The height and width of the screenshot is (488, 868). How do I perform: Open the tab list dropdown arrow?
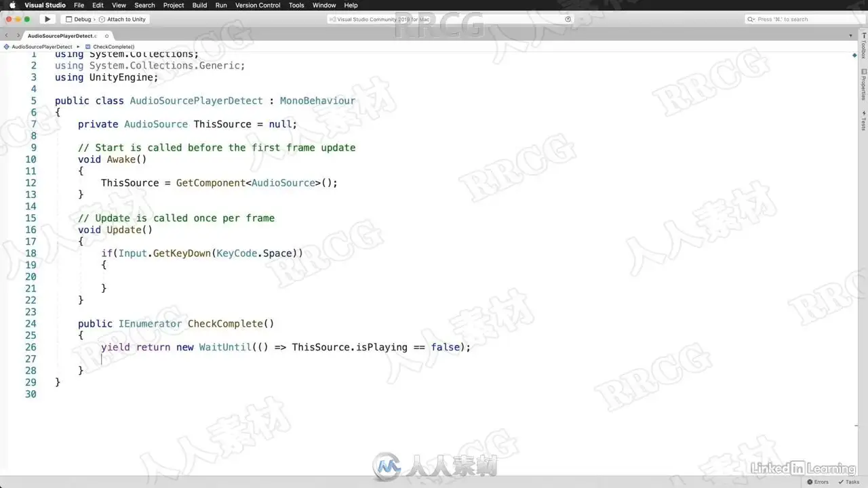[851, 35]
